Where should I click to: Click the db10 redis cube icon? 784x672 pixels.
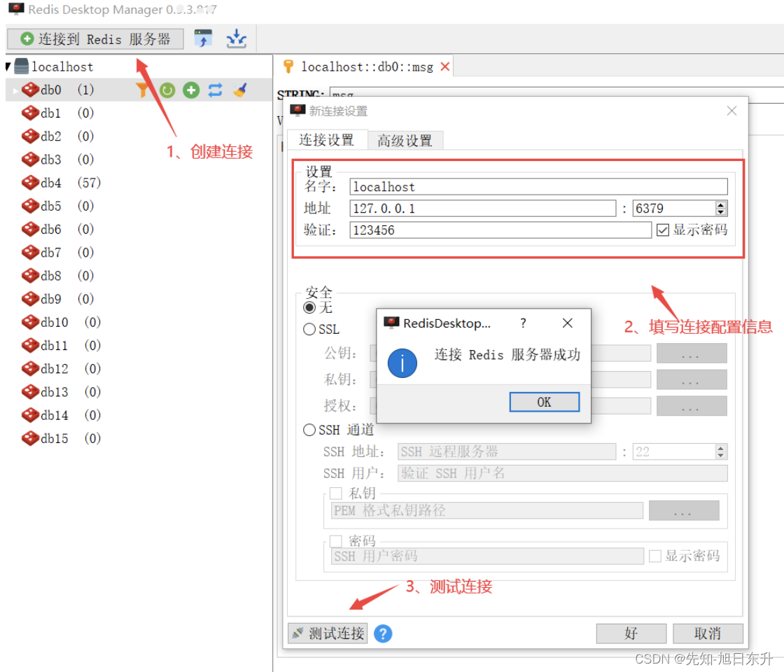(30, 322)
